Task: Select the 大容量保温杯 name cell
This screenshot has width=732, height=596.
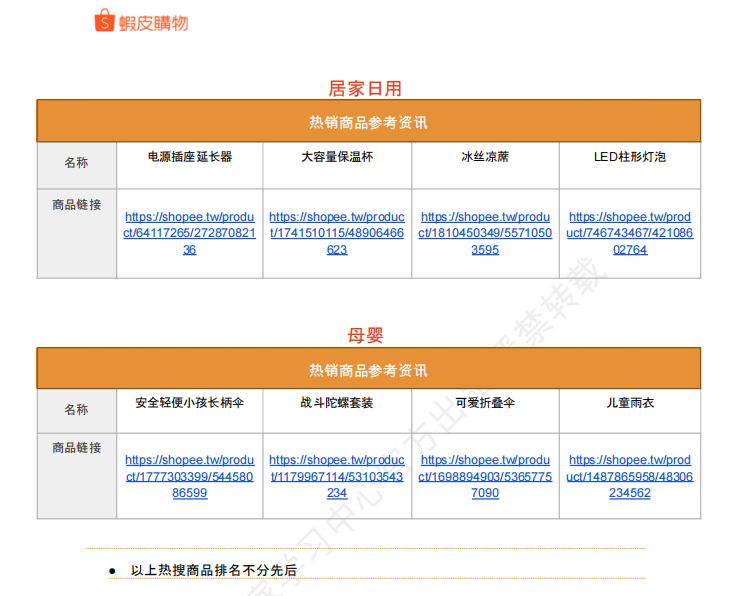Action: tap(337, 165)
